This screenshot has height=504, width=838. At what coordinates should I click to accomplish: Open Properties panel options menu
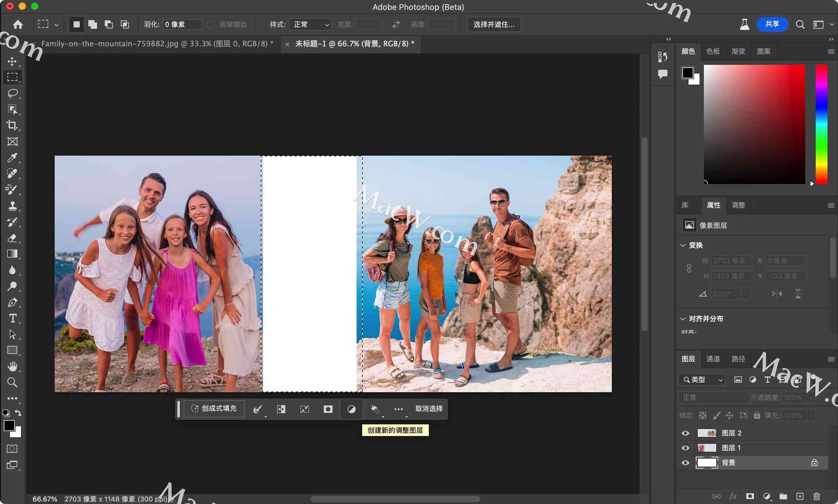point(831,205)
